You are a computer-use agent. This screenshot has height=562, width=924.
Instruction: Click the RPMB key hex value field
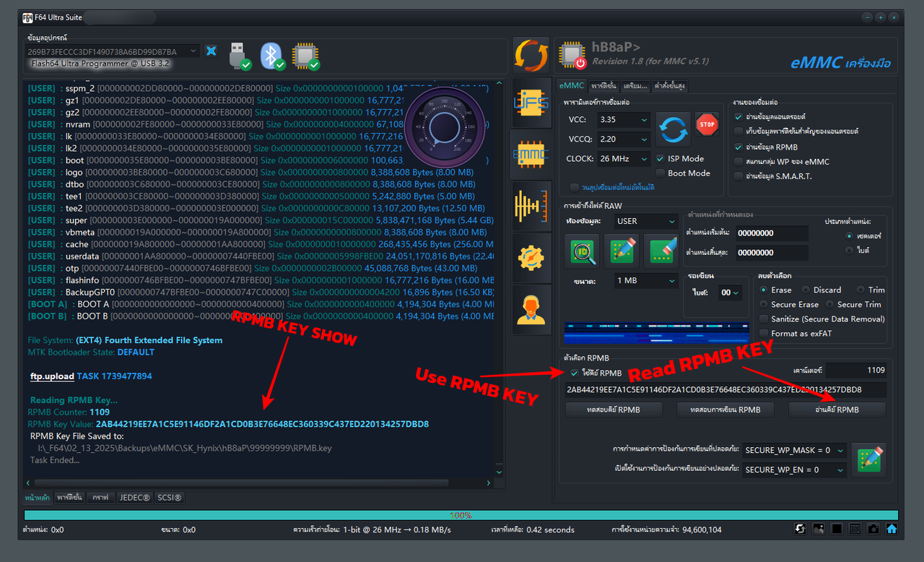(x=726, y=390)
